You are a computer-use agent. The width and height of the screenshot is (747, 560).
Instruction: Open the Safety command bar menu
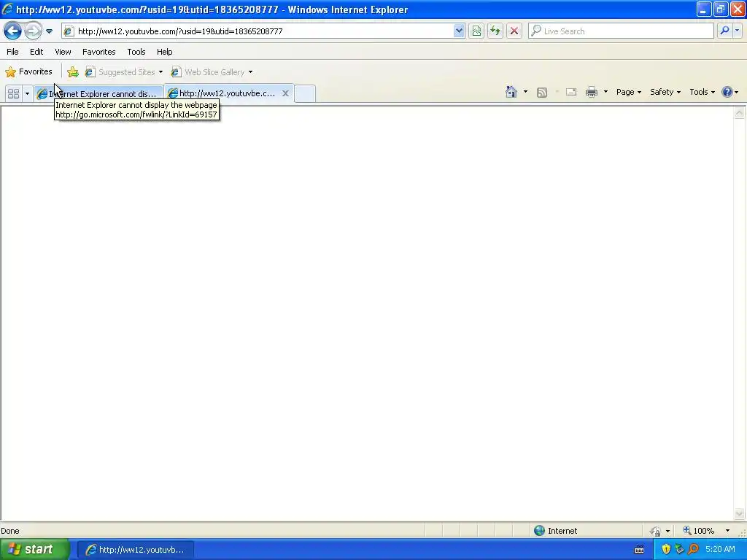point(665,92)
